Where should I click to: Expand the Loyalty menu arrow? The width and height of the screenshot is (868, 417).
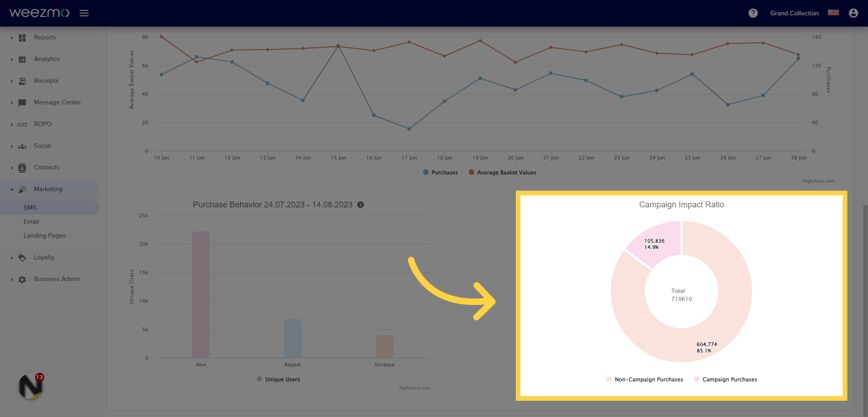12,258
